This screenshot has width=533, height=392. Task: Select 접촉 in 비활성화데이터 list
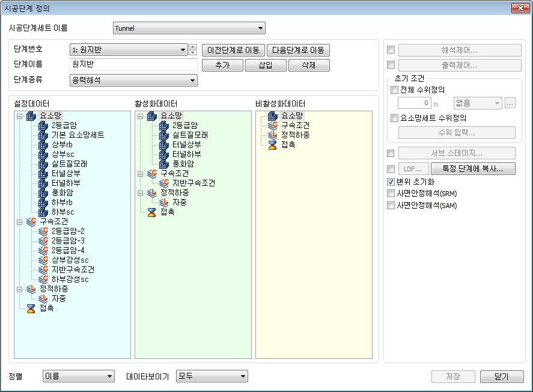click(x=288, y=145)
